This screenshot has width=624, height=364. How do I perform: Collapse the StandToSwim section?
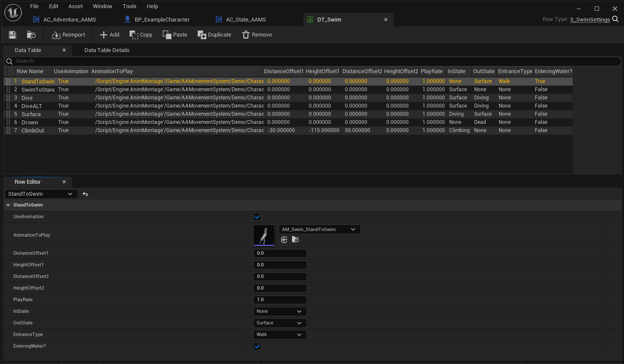pyautogui.click(x=8, y=205)
